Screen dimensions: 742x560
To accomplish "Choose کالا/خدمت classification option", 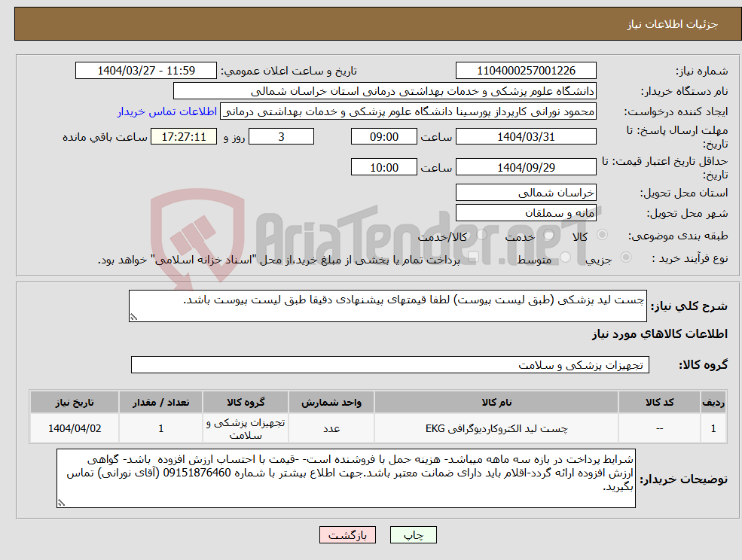I will 481,234.
